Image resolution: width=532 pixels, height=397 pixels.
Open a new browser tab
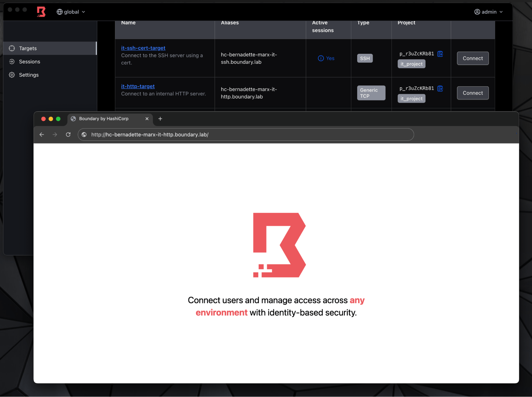click(160, 119)
